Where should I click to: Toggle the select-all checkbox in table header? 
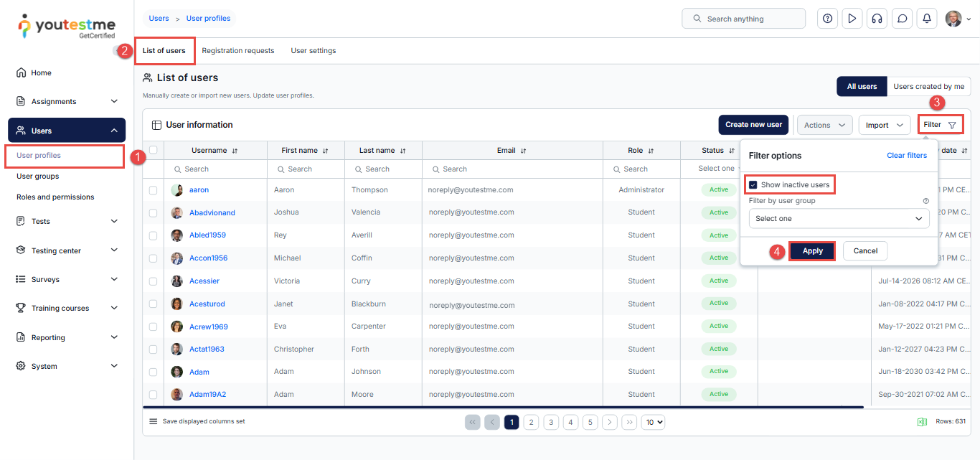[153, 150]
